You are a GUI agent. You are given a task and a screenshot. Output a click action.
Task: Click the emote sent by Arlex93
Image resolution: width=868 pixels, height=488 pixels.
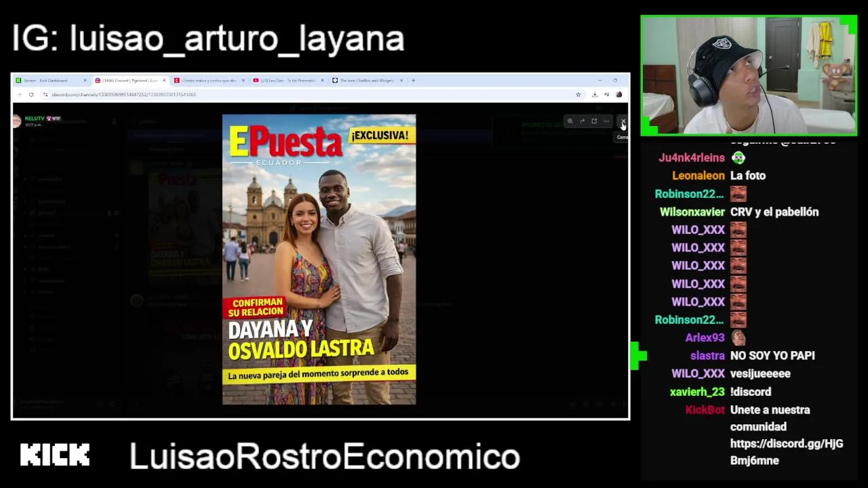tap(738, 338)
